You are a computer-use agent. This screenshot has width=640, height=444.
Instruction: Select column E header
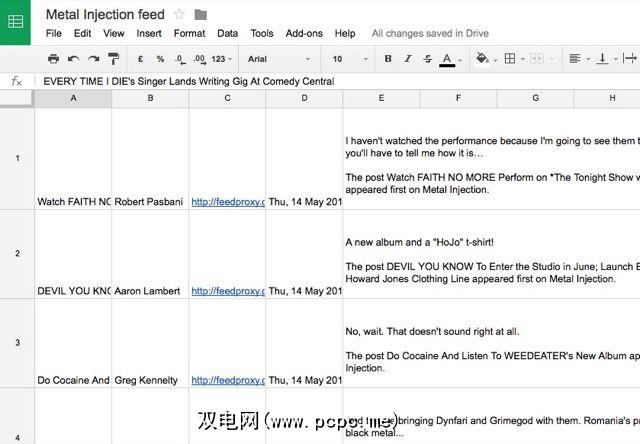[381, 98]
